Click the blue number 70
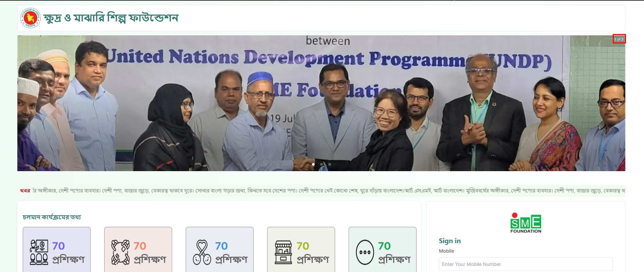The width and height of the screenshot is (644, 272). point(221,246)
